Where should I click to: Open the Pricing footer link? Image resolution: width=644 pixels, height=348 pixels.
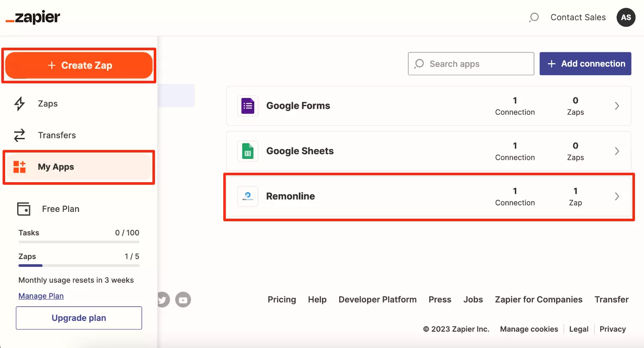[282, 299]
